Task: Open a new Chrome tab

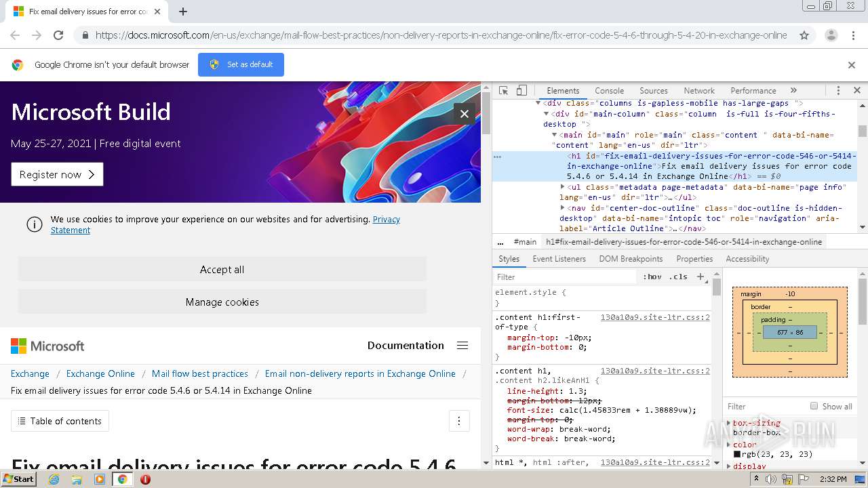Action: (183, 12)
